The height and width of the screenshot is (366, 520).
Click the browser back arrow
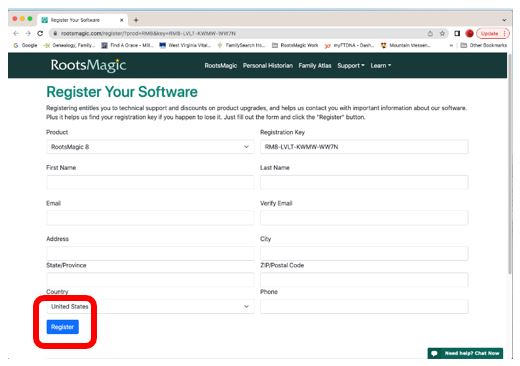(x=16, y=33)
